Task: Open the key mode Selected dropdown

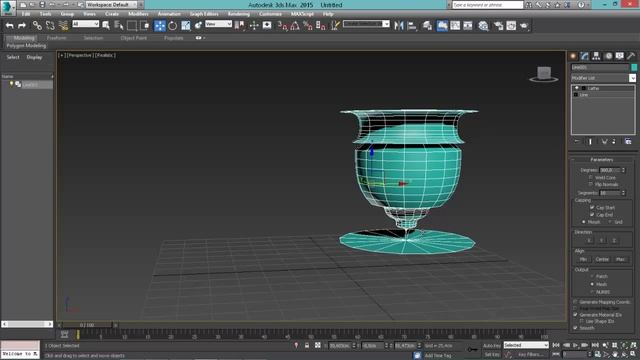Action: click(526, 345)
